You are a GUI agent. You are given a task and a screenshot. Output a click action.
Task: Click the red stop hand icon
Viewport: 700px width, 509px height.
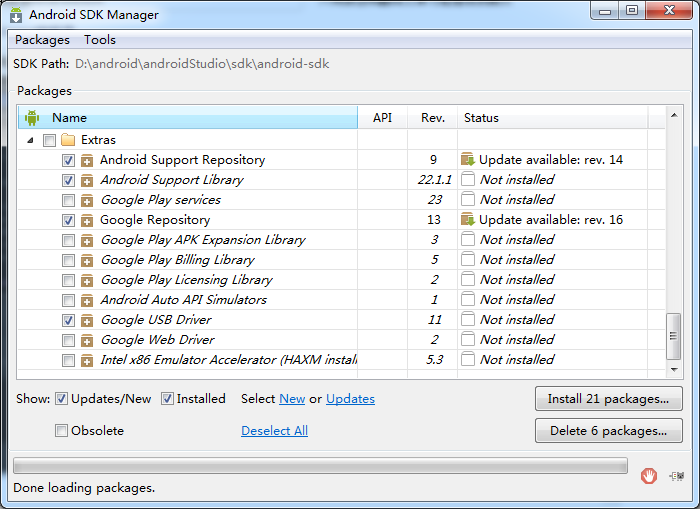pyautogui.click(x=649, y=476)
